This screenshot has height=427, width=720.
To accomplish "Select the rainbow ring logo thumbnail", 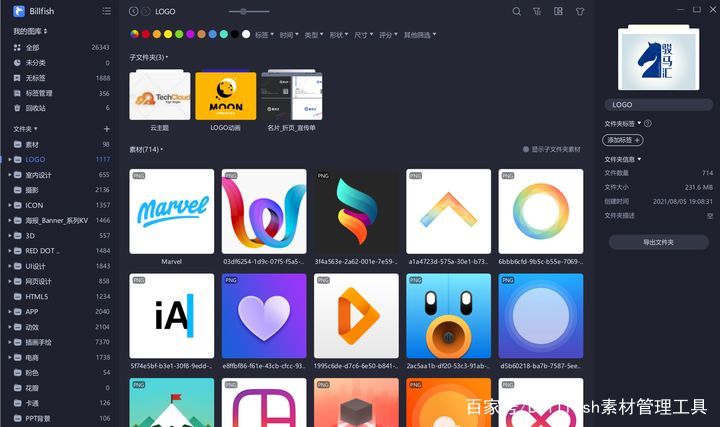I will click(x=541, y=211).
